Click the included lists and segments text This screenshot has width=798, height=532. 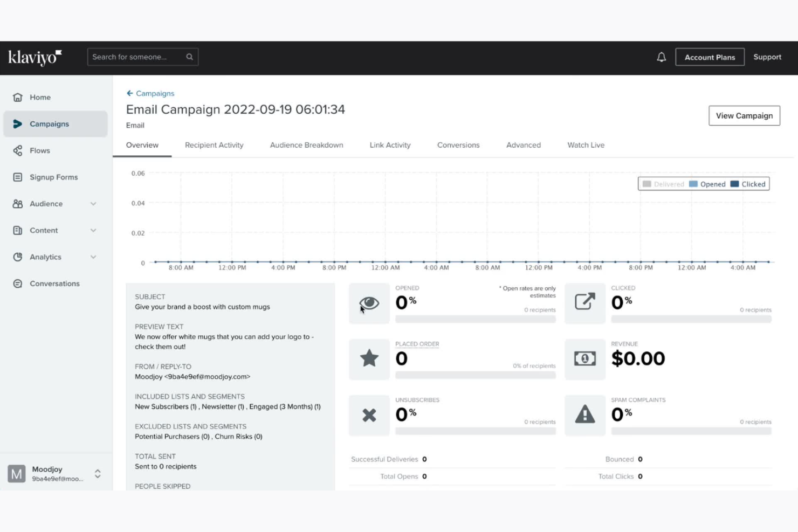click(228, 406)
